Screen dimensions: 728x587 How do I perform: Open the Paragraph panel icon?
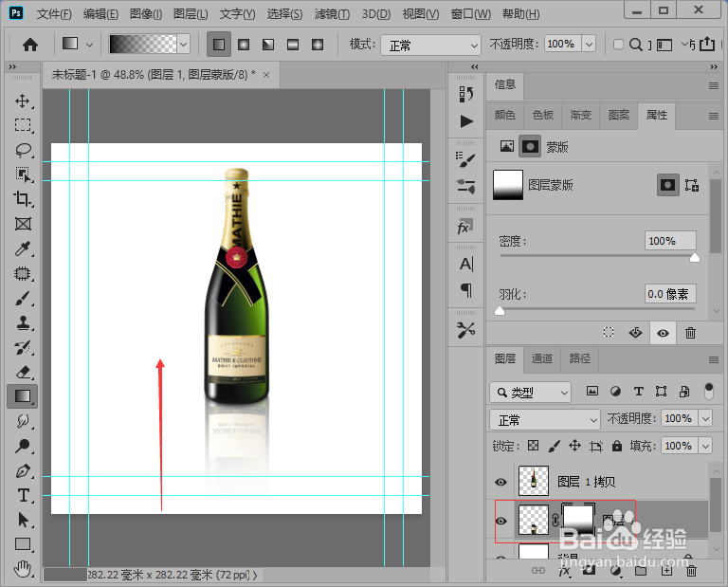[466, 290]
